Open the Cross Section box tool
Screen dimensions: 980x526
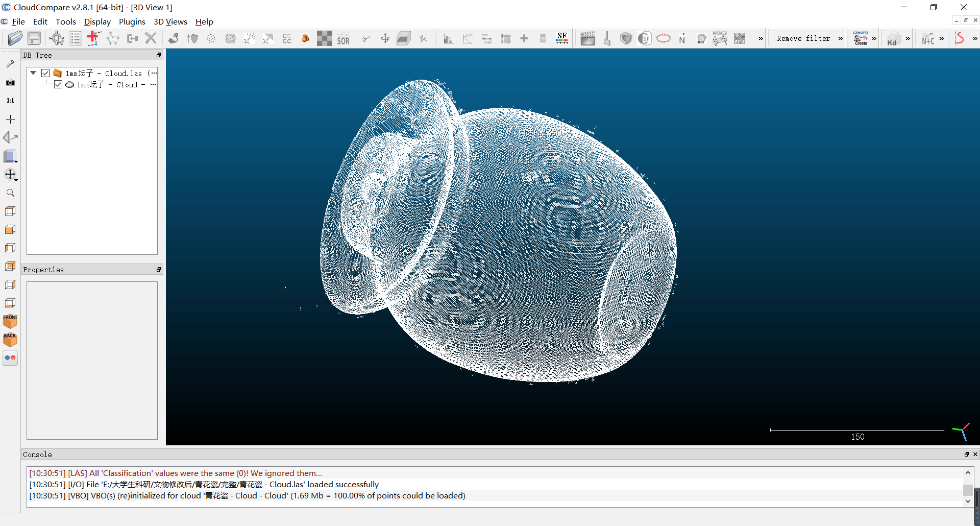[x=404, y=38]
